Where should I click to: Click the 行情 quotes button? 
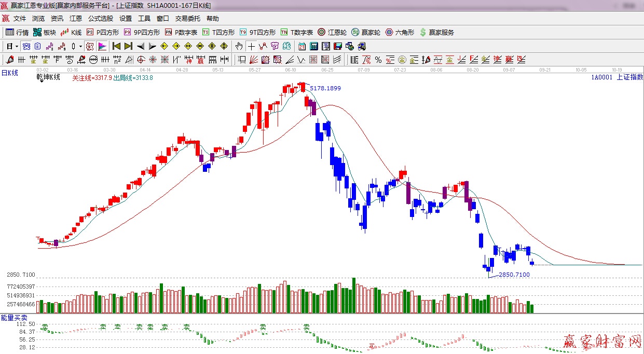tap(17, 32)
